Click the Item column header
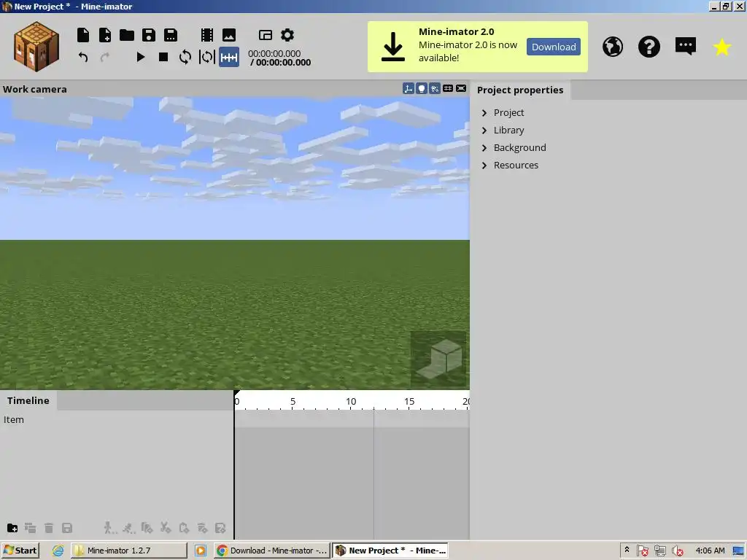This screenshot has width=747, height=560. (x=14, y=419)
